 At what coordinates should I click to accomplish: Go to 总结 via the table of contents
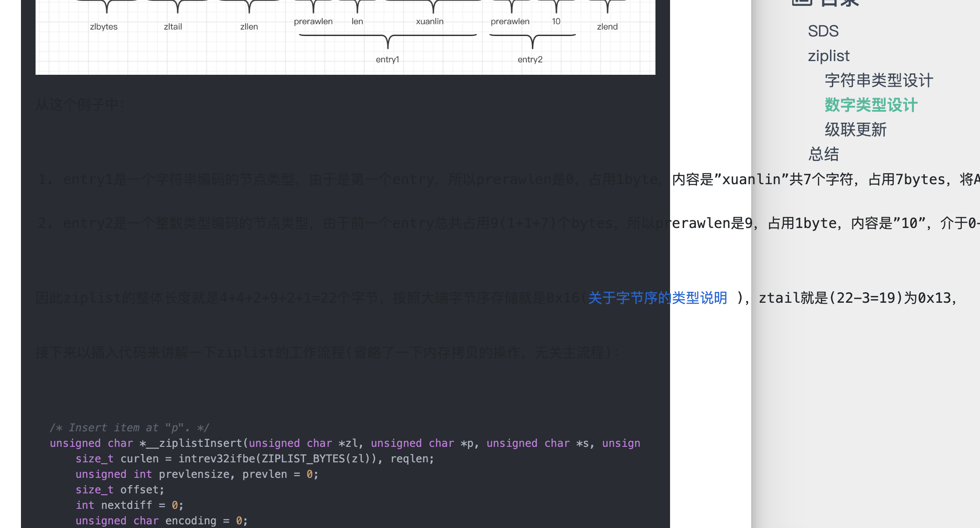(x=823, y=155)
